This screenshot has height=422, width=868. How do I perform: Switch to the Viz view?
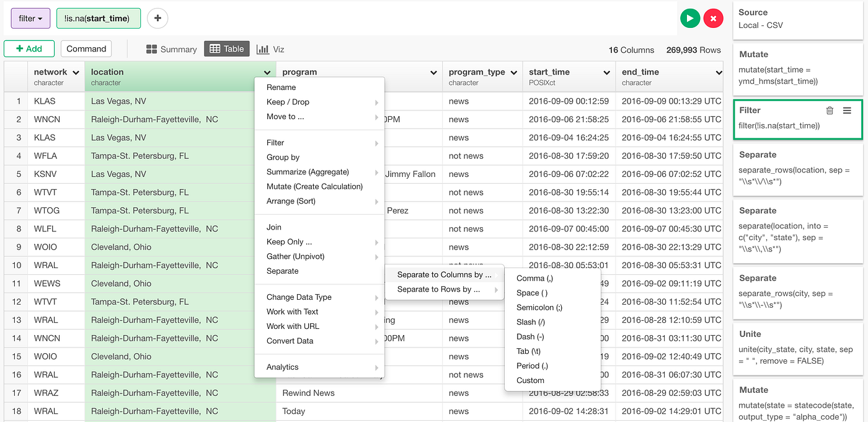(270, 49)
